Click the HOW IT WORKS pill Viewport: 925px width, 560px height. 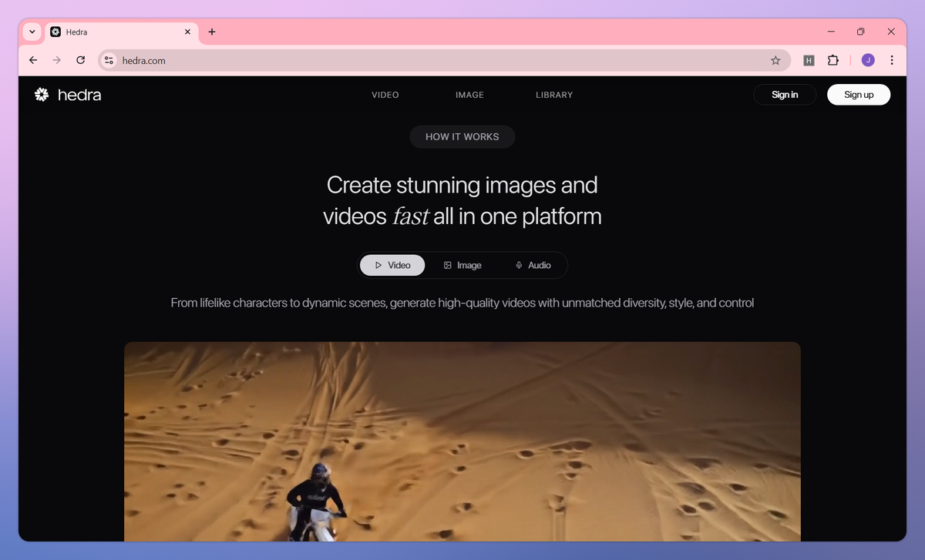click(462, 136)
